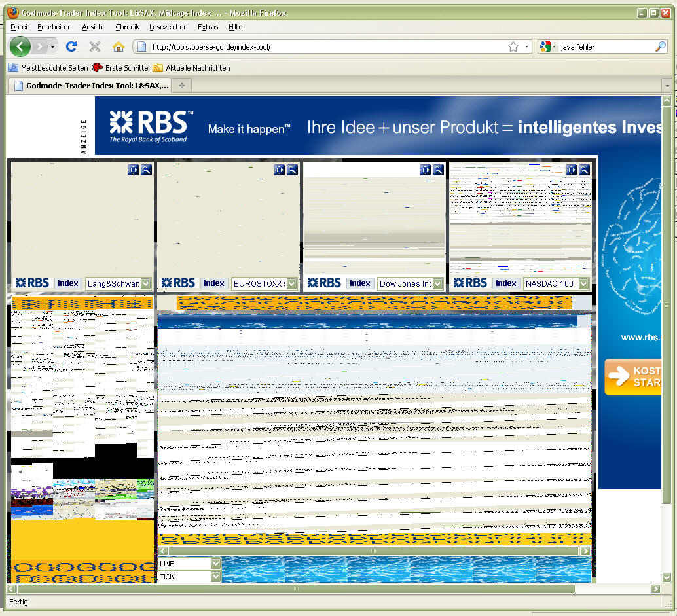Open the Chronik menu
Viewport: 677px width, 616px height.
127,27
